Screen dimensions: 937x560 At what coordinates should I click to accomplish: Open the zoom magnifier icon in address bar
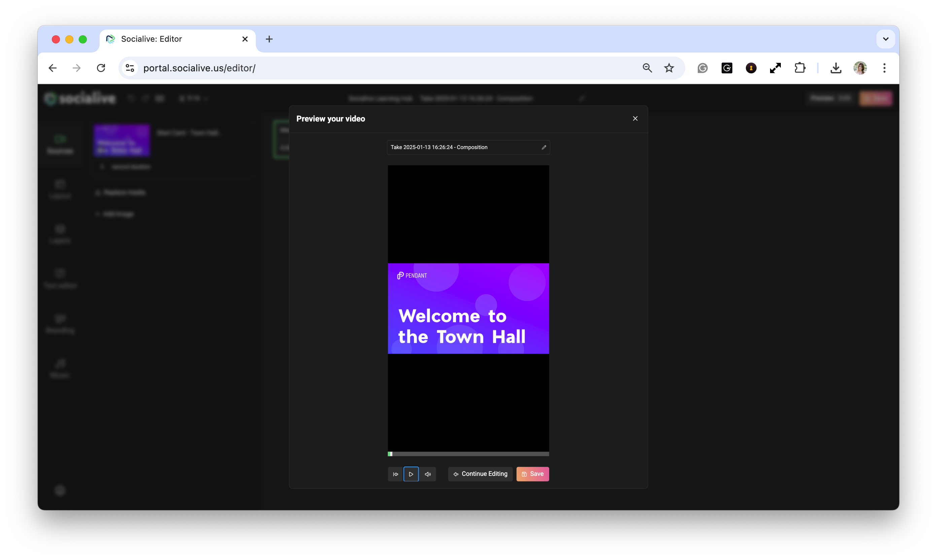647,68
